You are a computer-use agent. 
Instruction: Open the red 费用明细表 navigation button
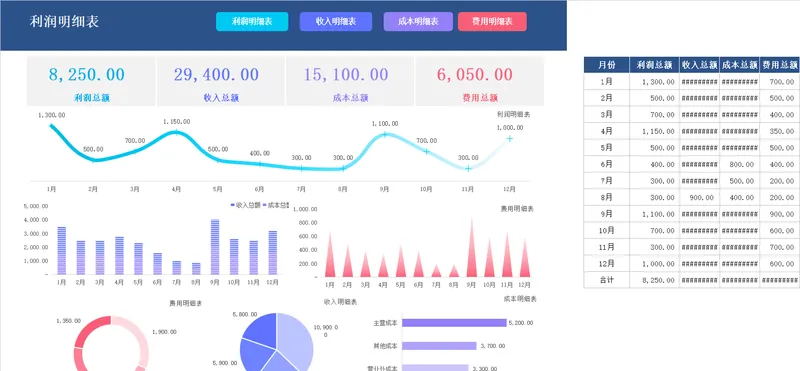pos(492,21)
